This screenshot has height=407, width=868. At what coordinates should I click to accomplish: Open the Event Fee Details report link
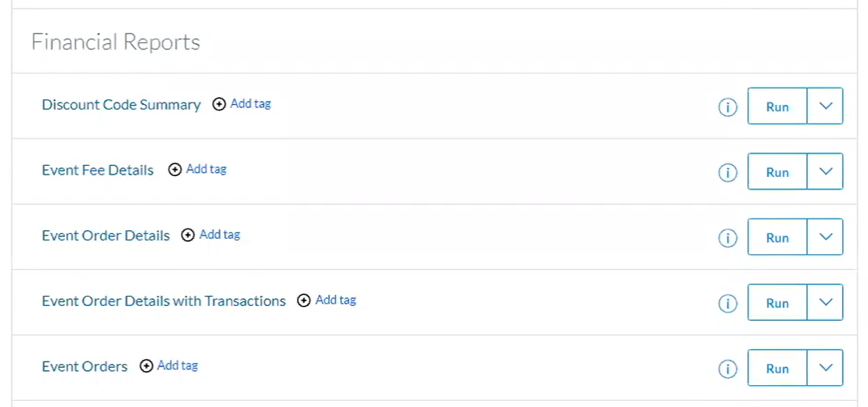[x=97, y=171]
